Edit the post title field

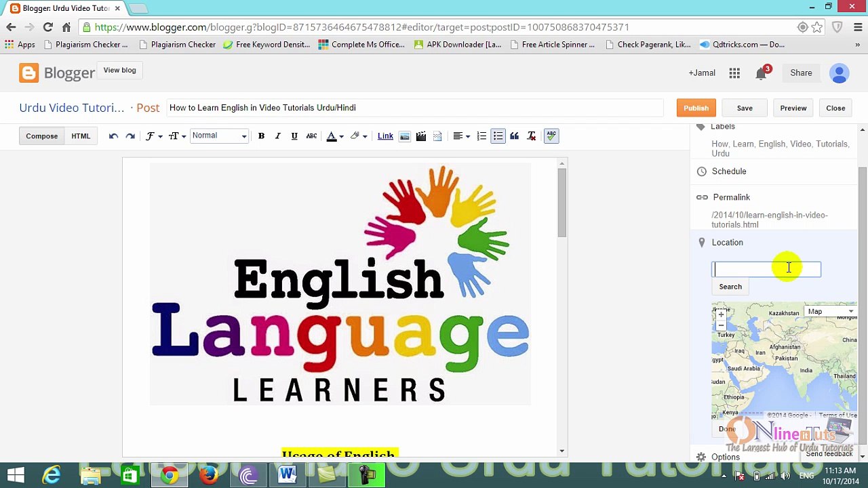(414, 108)
